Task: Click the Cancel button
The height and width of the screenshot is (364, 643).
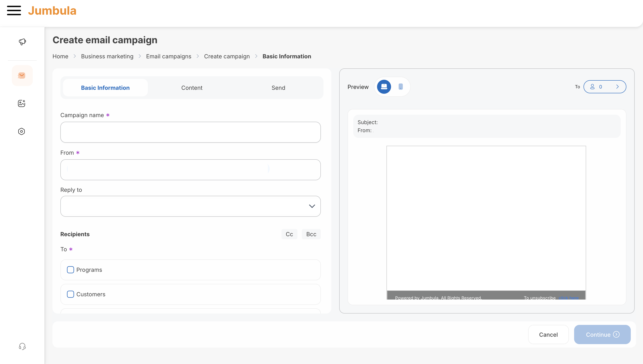Action: [548, 335]
